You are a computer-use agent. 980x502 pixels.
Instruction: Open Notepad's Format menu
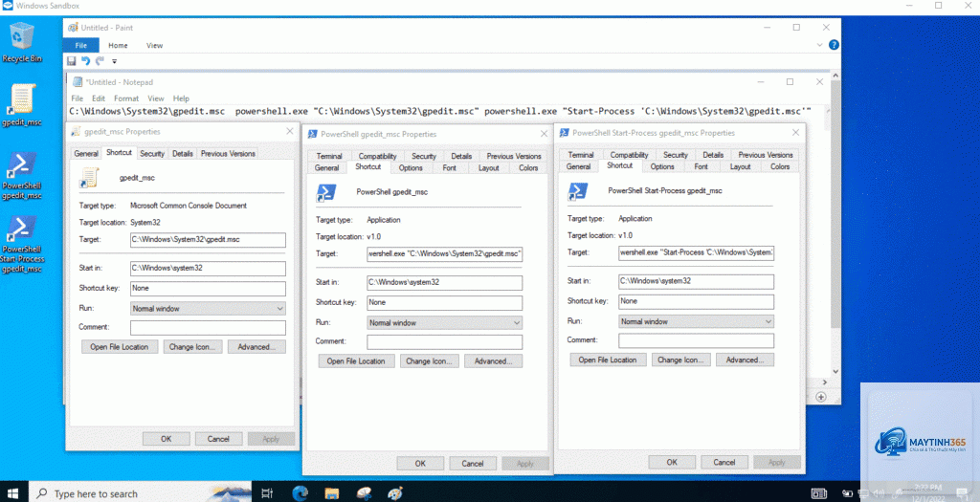click(x=126, y=98)
